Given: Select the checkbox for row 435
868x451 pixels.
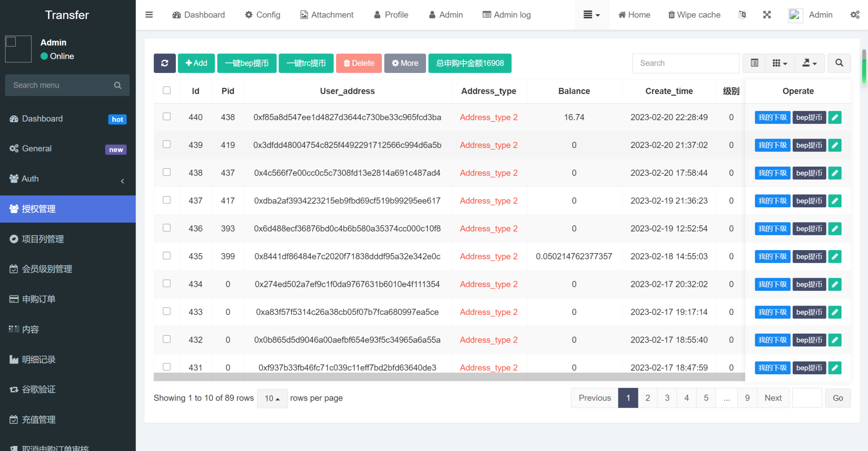Looking at the screenshot, I should tap(167, 256).
